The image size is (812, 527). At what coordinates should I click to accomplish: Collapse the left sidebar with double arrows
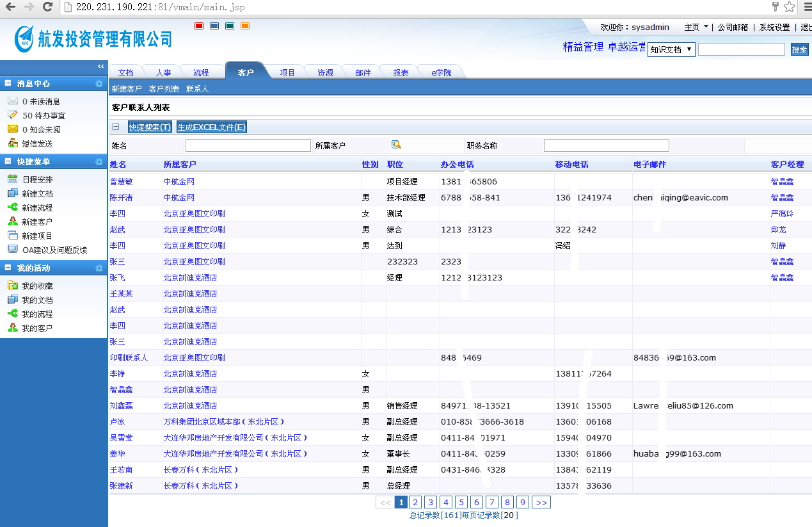tap(100, 67)
